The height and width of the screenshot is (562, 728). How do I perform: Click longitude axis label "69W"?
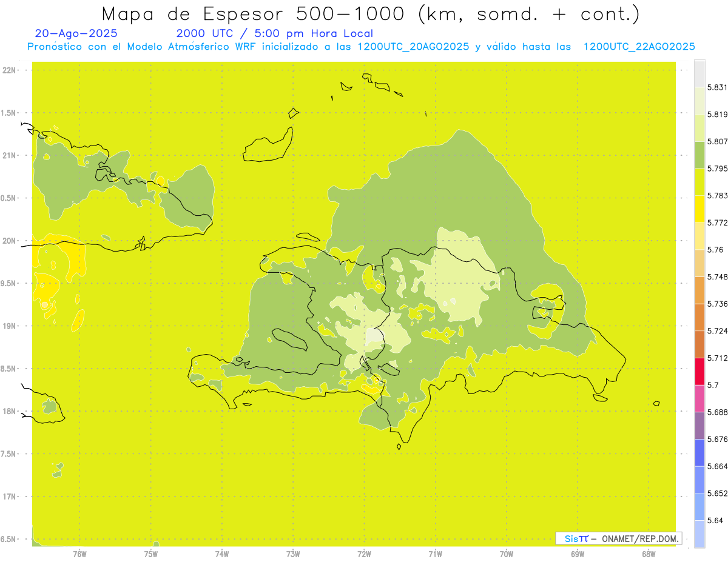click(578, 554)
